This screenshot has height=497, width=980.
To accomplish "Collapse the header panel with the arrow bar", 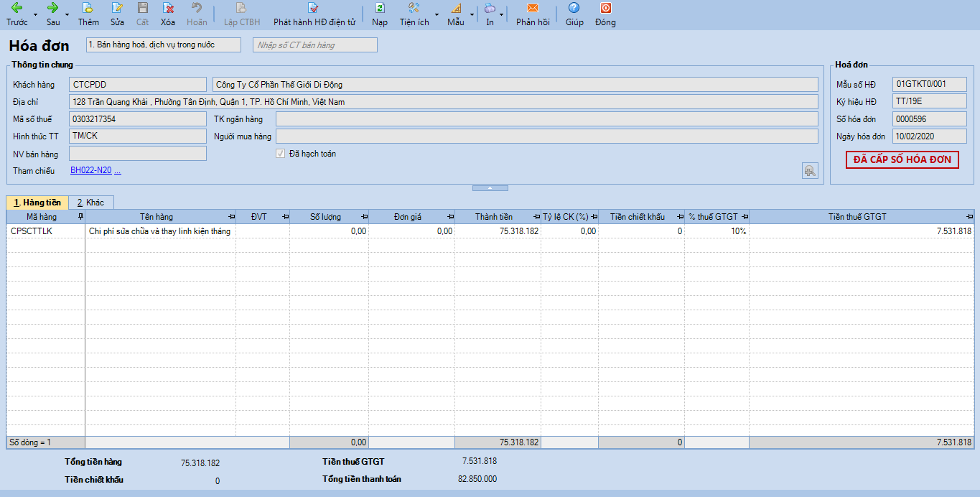I will pyautogui.click(x=490, y=188).
